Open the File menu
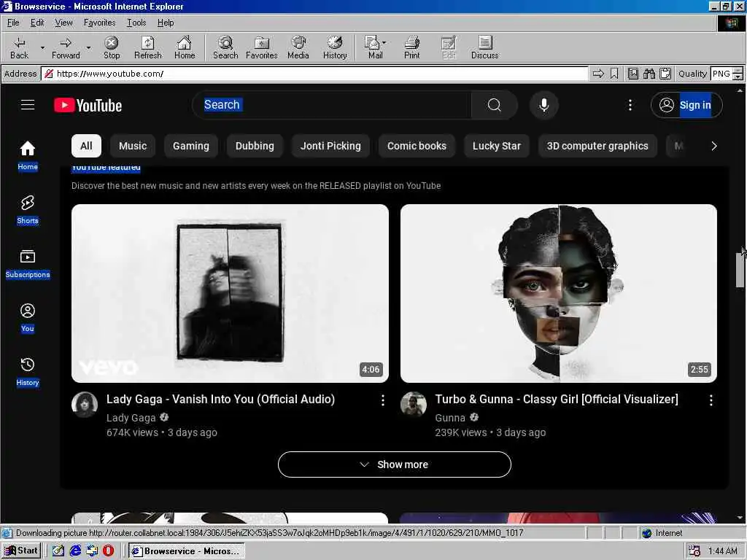 click(x=13, y=23)
